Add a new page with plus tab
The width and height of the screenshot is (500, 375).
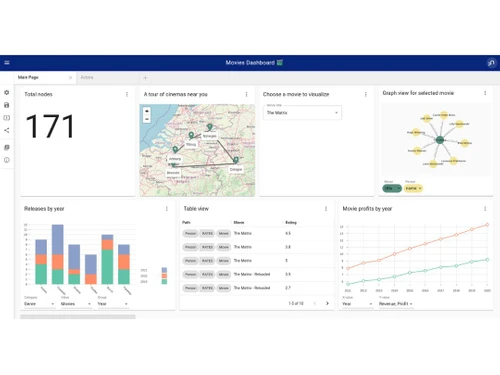[x=145, y=78]
